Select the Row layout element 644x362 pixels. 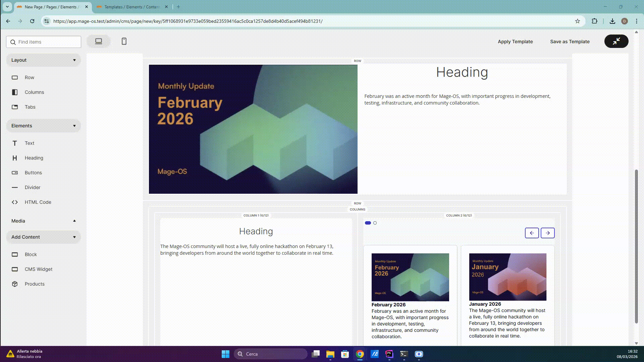click(x=30, y=77)
